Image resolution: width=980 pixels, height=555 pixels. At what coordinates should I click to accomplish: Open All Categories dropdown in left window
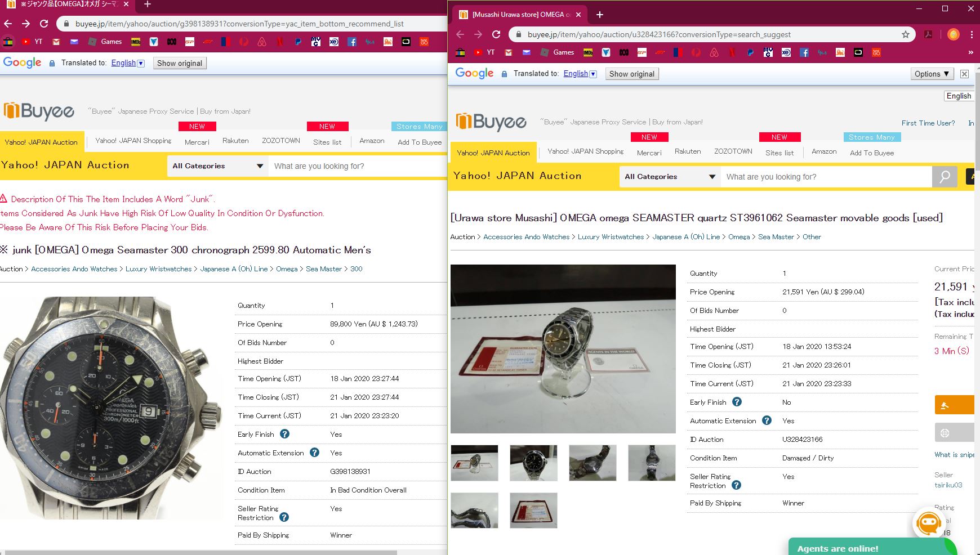tap(218, 166)
